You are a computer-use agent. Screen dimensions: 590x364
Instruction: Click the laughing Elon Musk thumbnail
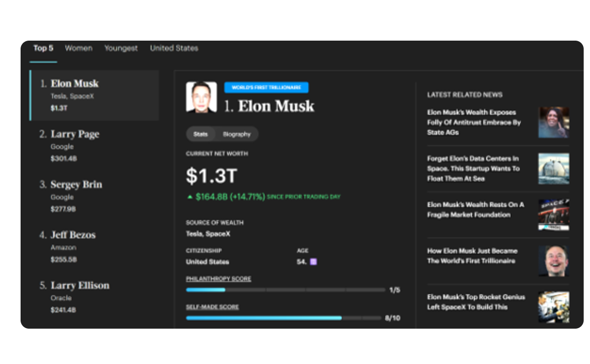point(554,261)
